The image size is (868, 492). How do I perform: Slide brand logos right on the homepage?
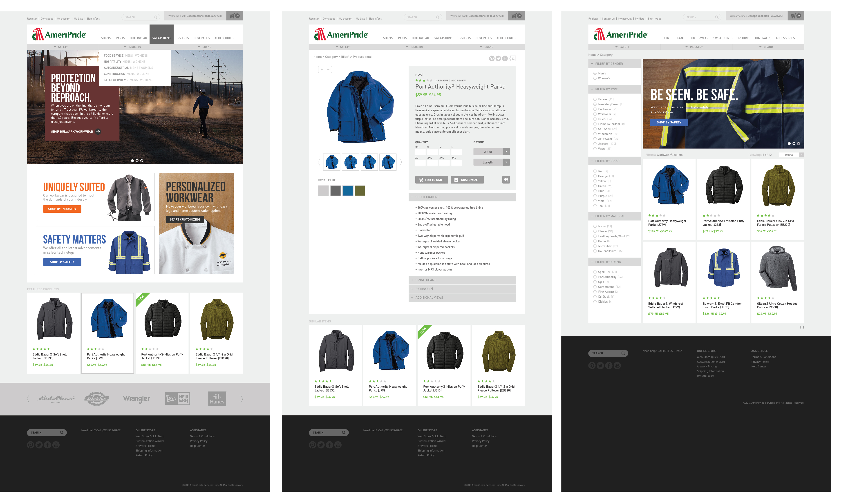click(x=242, y=399)
